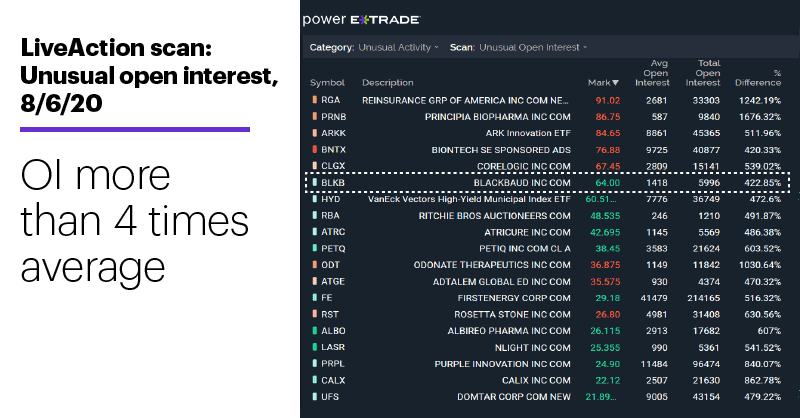Select the ARKK symbol
Image resolution: width=800 pixels, height=418 pixels.
[333, 133]
